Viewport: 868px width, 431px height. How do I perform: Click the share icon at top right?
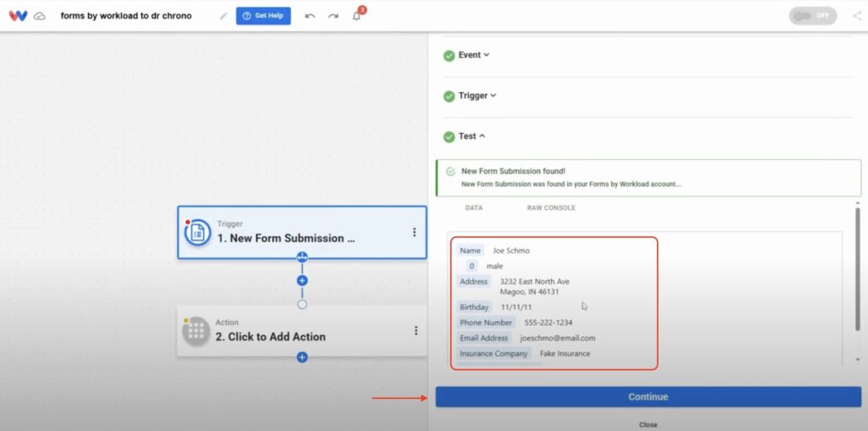(x=857, y=15)
